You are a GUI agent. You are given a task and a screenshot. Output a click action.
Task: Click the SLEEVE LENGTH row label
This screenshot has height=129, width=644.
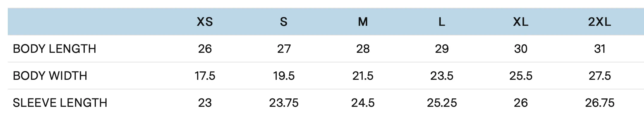[60, 103]
